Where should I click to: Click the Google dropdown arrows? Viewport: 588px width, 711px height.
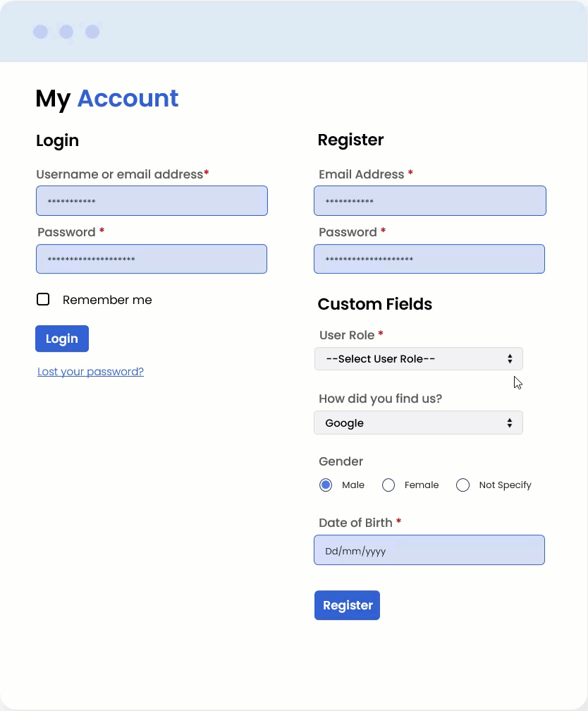(510, 423)
